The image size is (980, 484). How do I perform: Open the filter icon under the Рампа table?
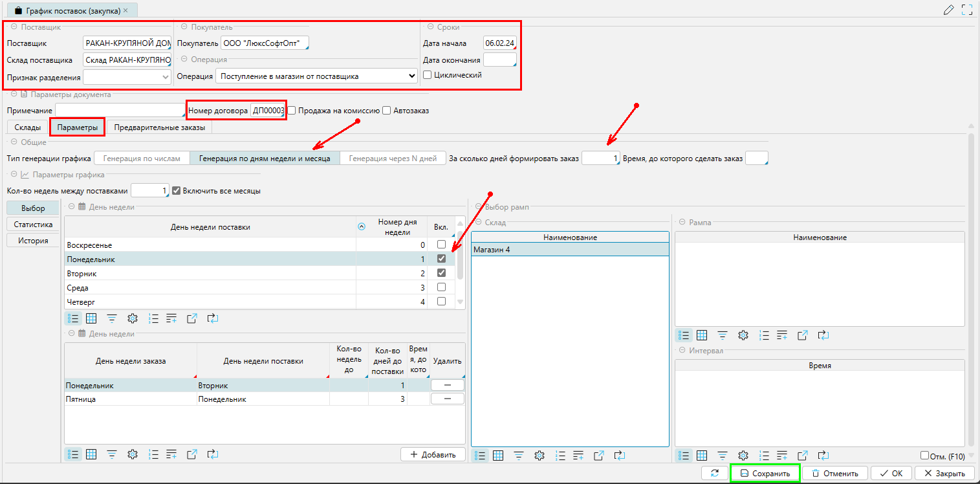723,335
